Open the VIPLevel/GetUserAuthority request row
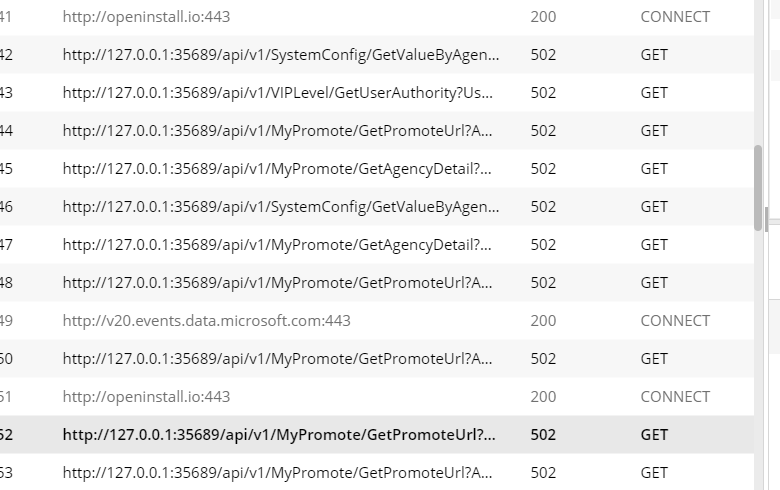The width and height of the screenshot is (780, 490). (377, 93)
